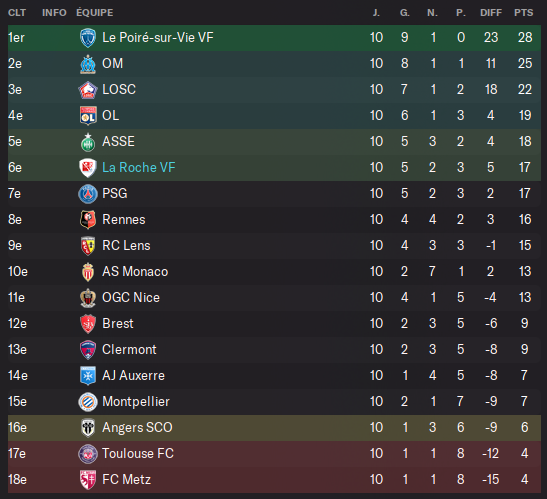This screenshot has width=547, height=499.
Task: Click the ASSE green crest
Action: tap(88, 142)
